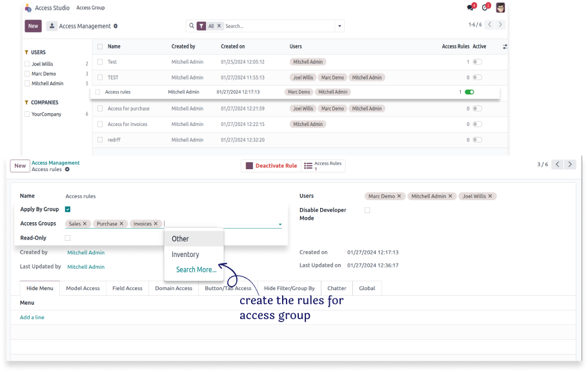Toggle Active switch for Access rules row
The image size is (588, 372).
[x=469, y=92]
